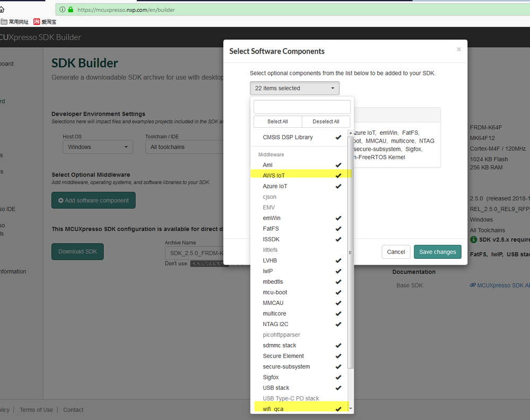Toggle the Azure IoT middleware option
The image size is (530, 420).
tap(299, 186)
